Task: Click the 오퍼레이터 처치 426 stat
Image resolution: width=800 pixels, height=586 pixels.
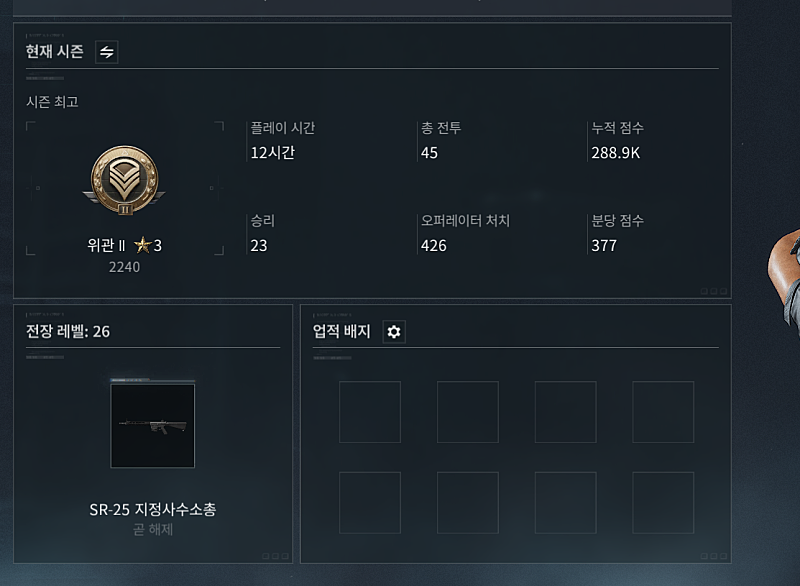Action: 465,234
